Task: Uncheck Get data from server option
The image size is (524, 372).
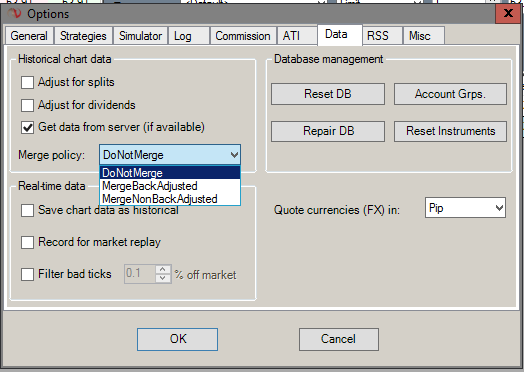Action: (27, 127)
